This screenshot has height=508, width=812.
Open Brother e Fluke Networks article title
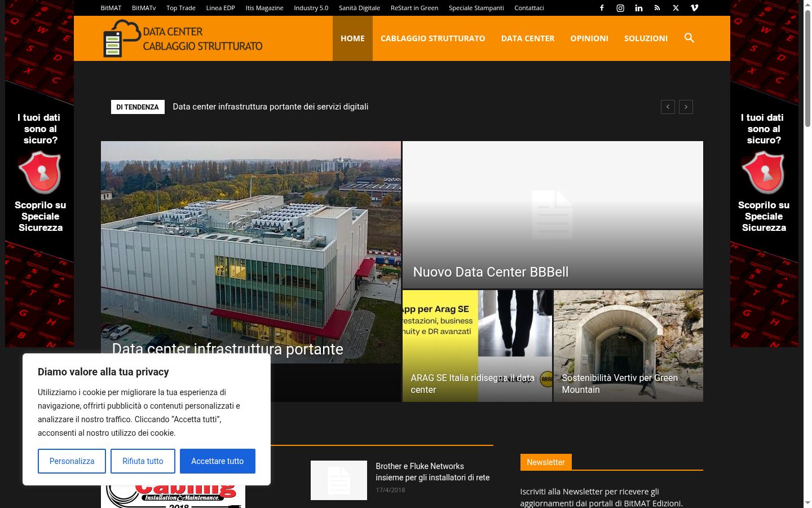[433, 472]
